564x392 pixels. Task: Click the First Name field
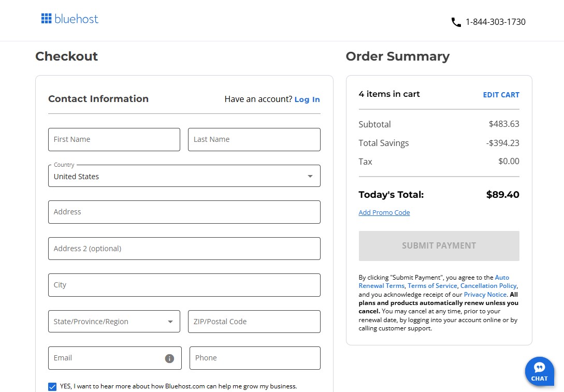pos(114,139)
